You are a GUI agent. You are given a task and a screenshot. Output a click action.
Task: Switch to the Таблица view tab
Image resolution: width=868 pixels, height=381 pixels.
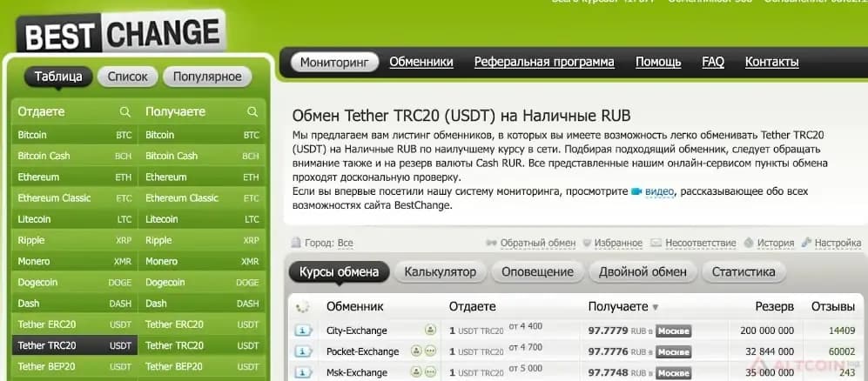58,77
